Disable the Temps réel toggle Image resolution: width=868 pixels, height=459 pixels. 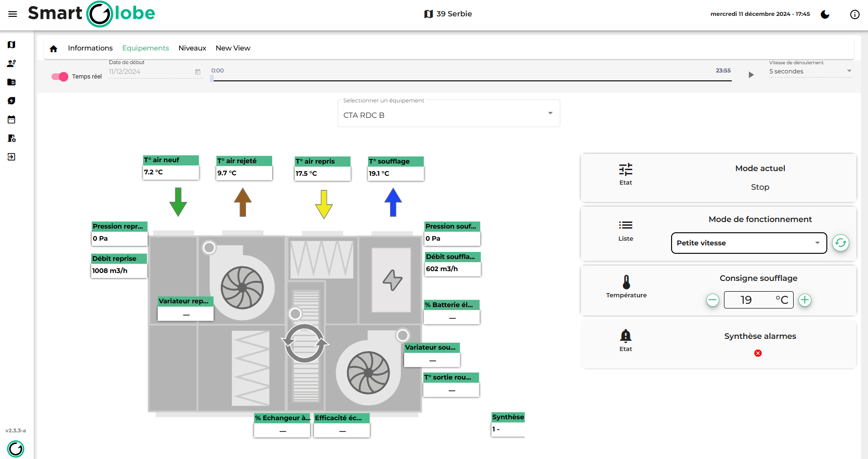point(60,77)
